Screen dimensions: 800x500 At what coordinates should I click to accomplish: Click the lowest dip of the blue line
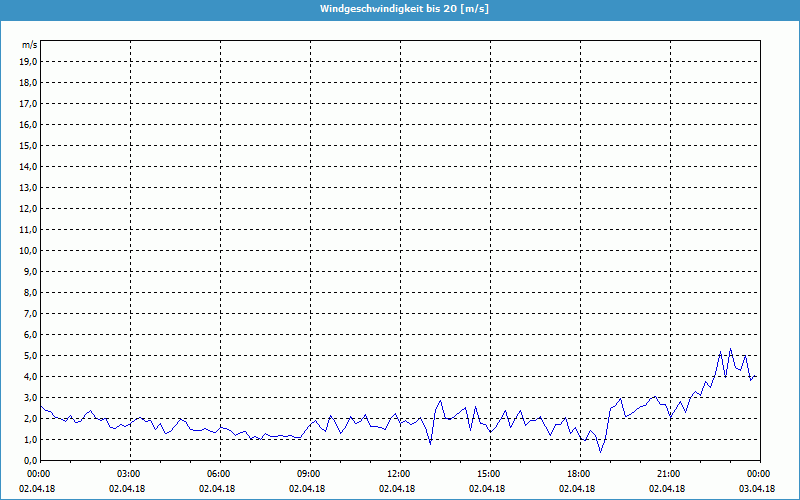pyautogui.click(x=601, y=452)
